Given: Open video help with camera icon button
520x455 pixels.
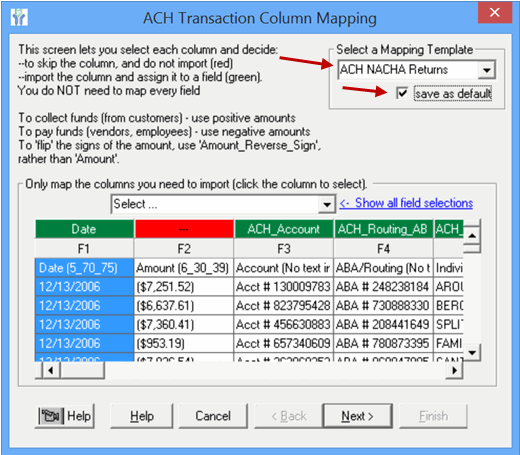Looking at the screenshot, I should click(65, 416).
